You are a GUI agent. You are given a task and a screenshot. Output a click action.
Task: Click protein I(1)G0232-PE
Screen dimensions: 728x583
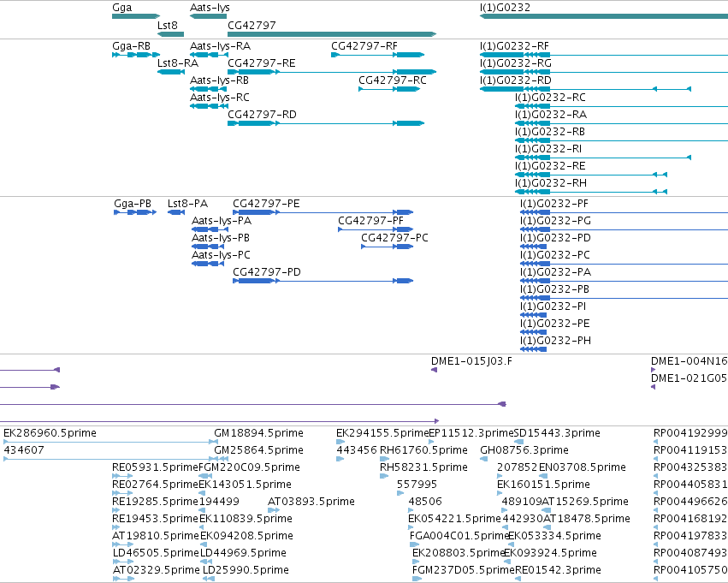(555, 324)
